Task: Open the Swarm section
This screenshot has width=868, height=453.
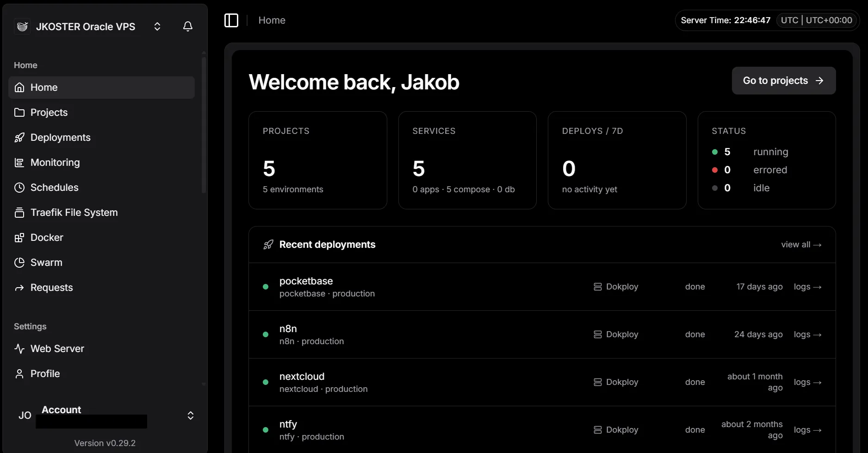Action: pyautogui.click(x=102, y=263)
